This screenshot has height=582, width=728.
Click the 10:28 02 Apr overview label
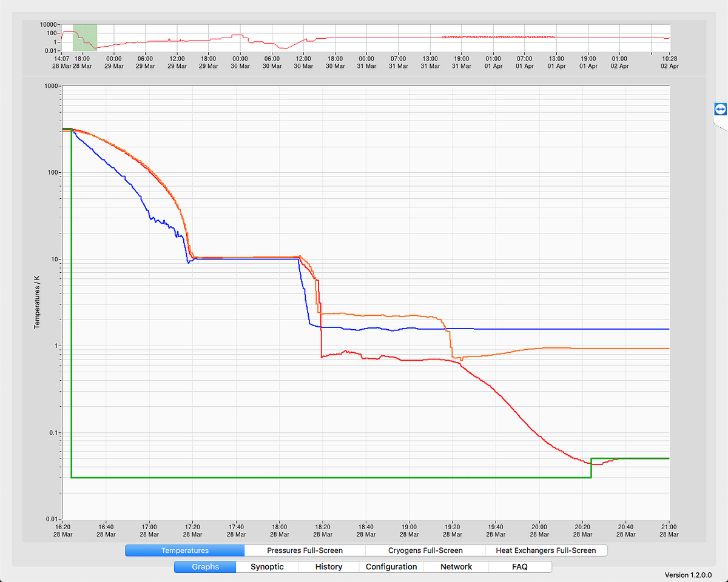[x=669, y=62]
